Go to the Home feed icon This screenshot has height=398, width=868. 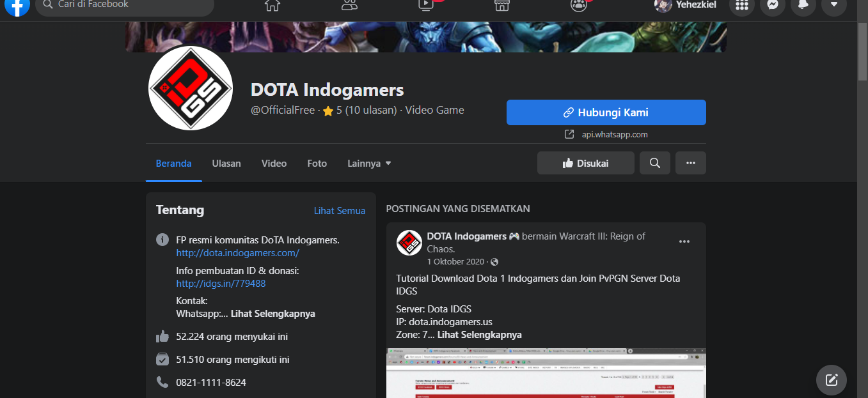click(272, 5)
